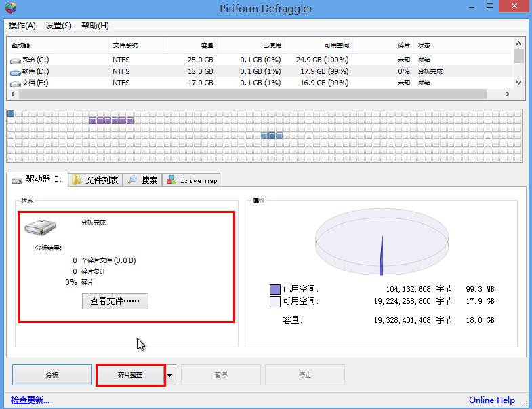Click the blue block cluster in drive map
This screenshot has width=532, height=409.
click(272, 136)
